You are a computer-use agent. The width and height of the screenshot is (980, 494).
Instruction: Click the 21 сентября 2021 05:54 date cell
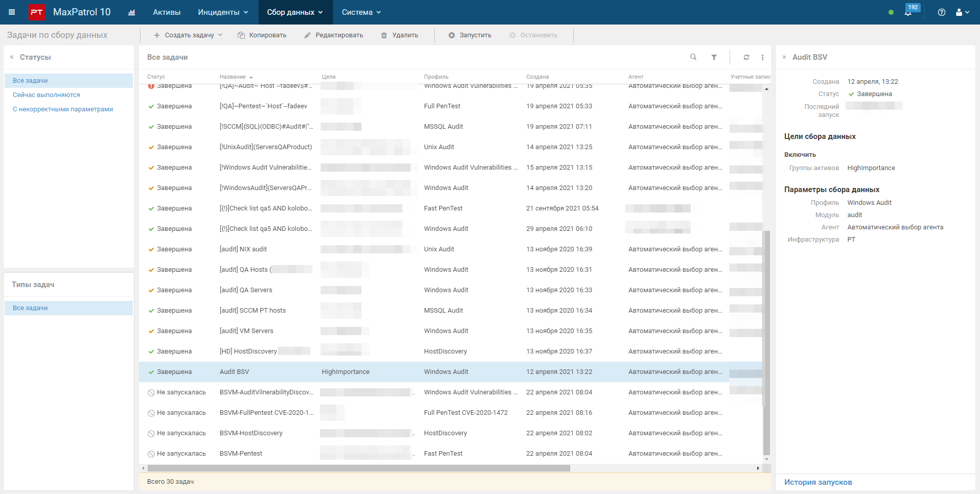pyautogui.click(x=562, y=208)
